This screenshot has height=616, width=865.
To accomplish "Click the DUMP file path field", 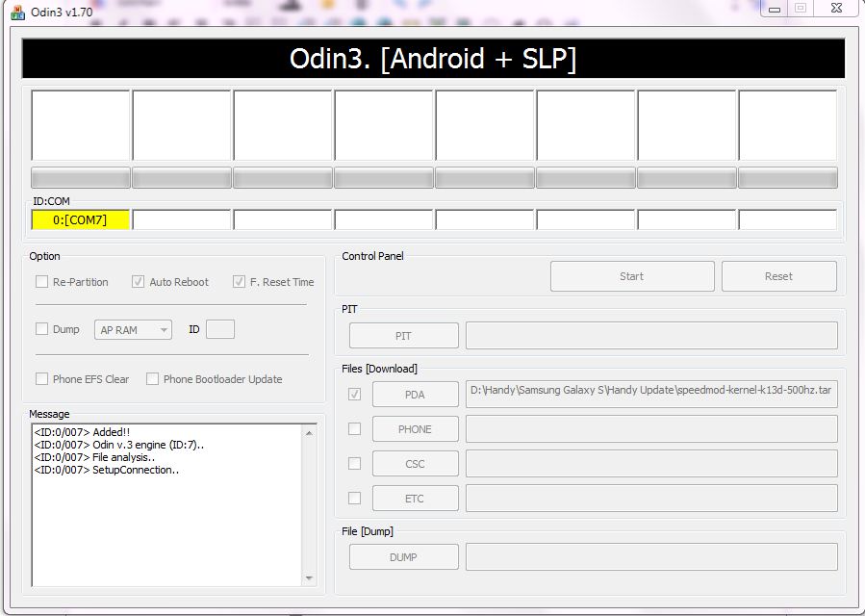I will pyautogui.click(x=651, y=557).
